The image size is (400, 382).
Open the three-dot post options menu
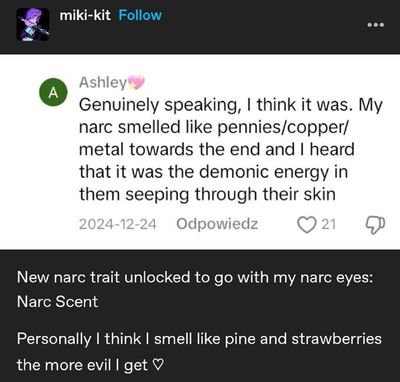[376, 25]
